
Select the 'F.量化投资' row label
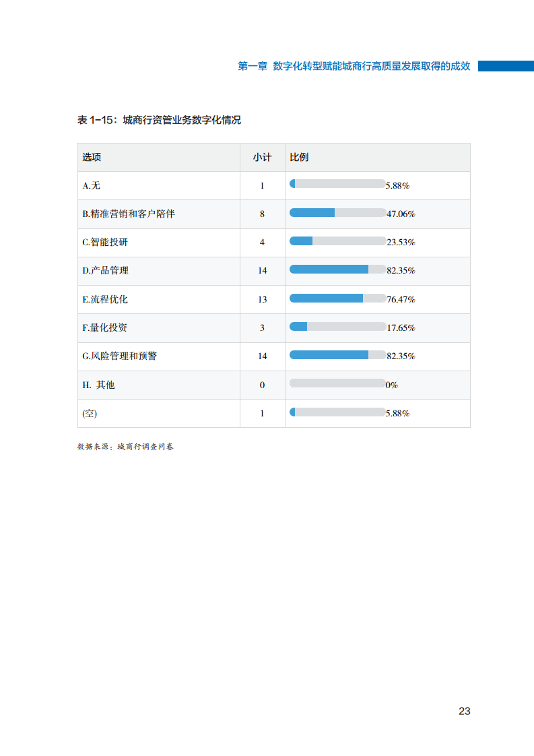coord(104,328)
